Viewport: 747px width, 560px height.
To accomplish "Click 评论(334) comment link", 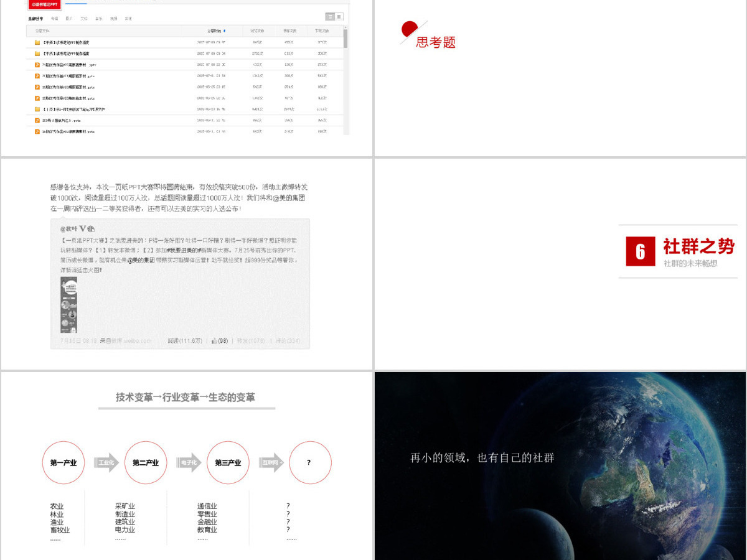I will [288, 340].
